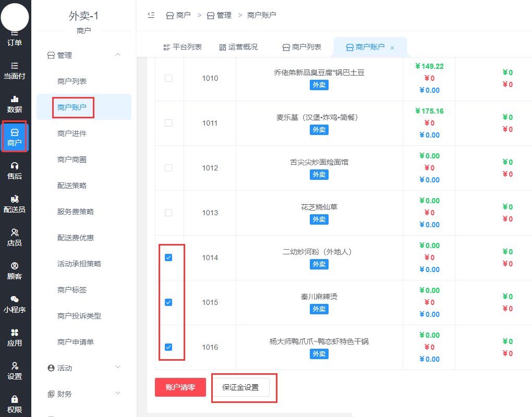Click merchant name 舌尖尖炒面烩面馆

click(319, 162)
